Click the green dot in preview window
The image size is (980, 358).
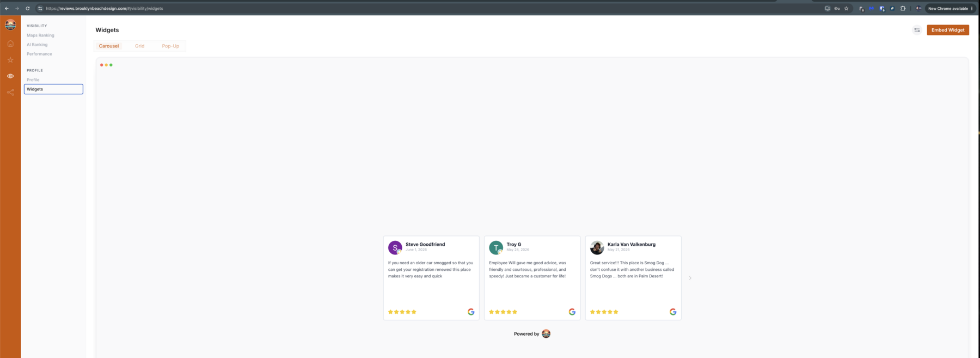pos(111,65)
